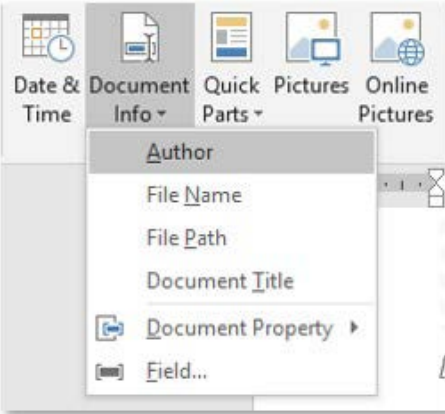Open the Field... dialog entry
Screen dimensions: 445x414
coord(231,371)
